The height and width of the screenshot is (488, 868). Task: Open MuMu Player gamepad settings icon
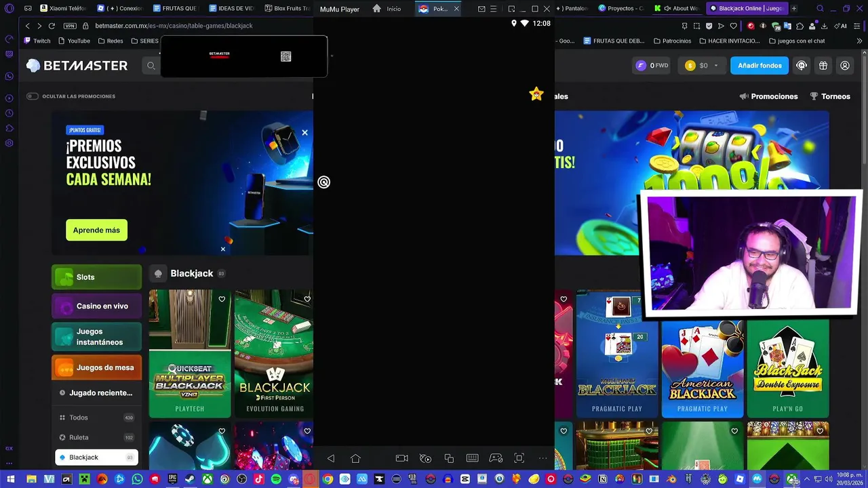(x=496, y=458)
